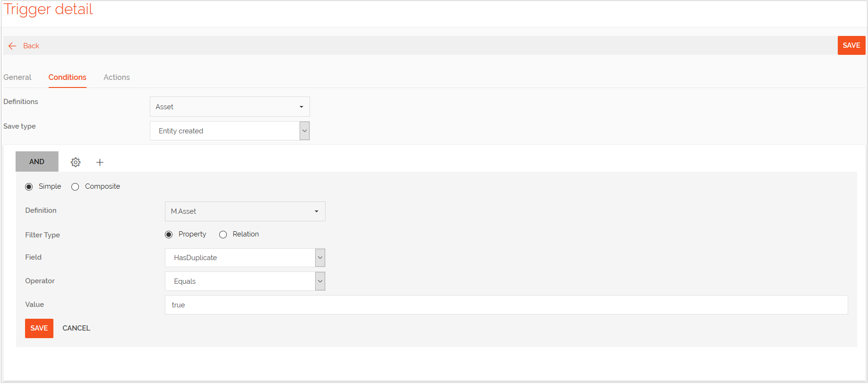Select the Relation filter type
Viewport: 868px width, 384px height.
tap(223, 234)
